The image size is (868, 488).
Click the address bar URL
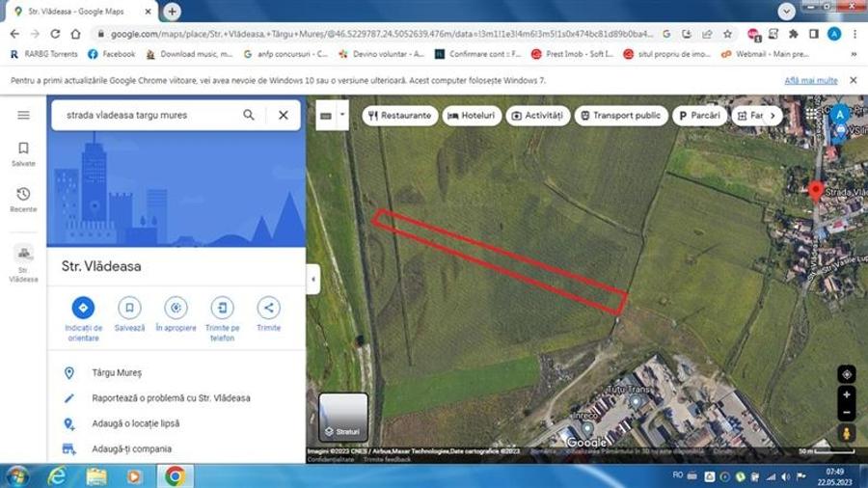click(x=382, y=34)
